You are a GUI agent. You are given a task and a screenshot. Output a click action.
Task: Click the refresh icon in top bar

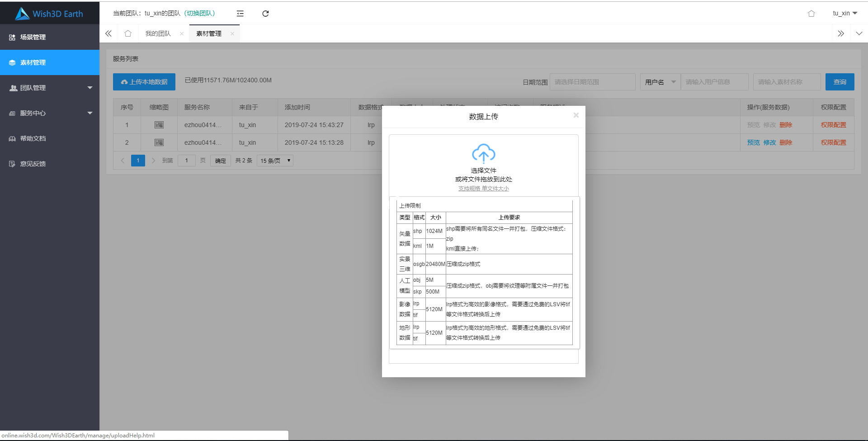265,14
